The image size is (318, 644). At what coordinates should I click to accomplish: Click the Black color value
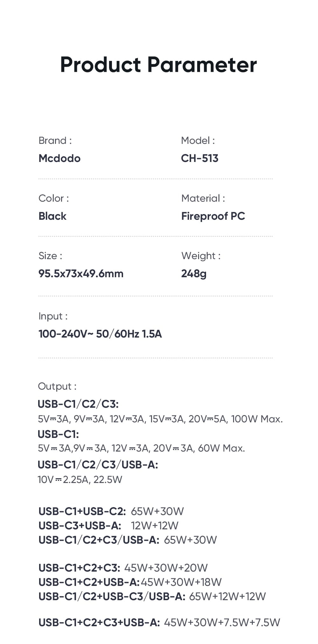pos(52,216)
